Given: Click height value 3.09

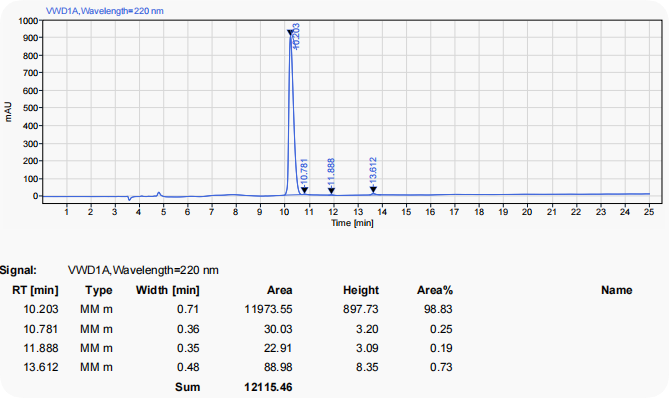Looking at the screenshot, I should point(367,348).
